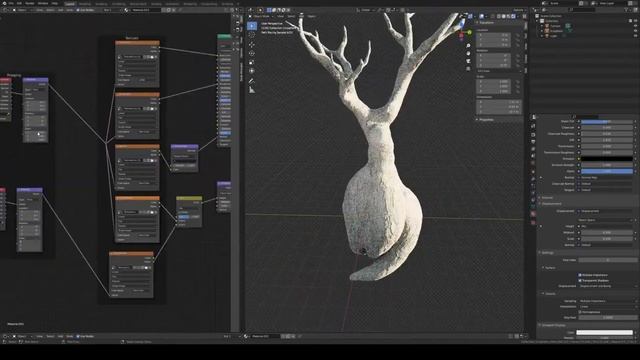Screen dimensions: 640x360
Task: Open the View menu in 3D viewport header
Action: [x=280, y=16]
